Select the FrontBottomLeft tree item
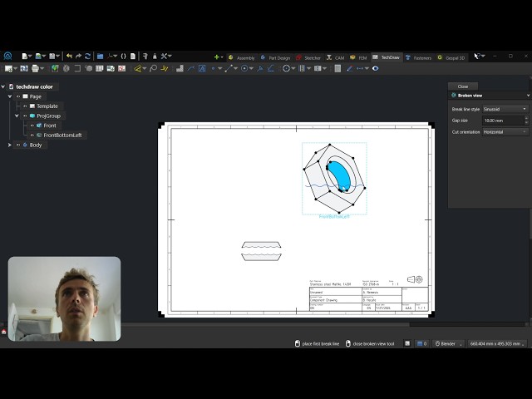Image resolution: width=532 pixels, height=399 pixels. coord(62,135)
